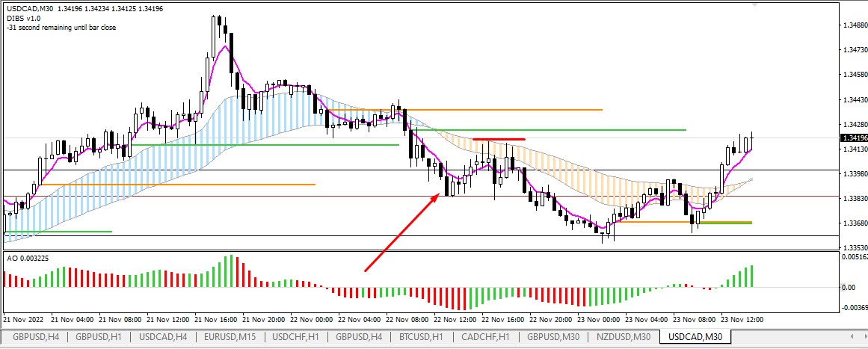Image resolution: width=868 pixels, height=349 pixels.
Task: Click the active USDCAD,M30 tab
Action: 695,337
